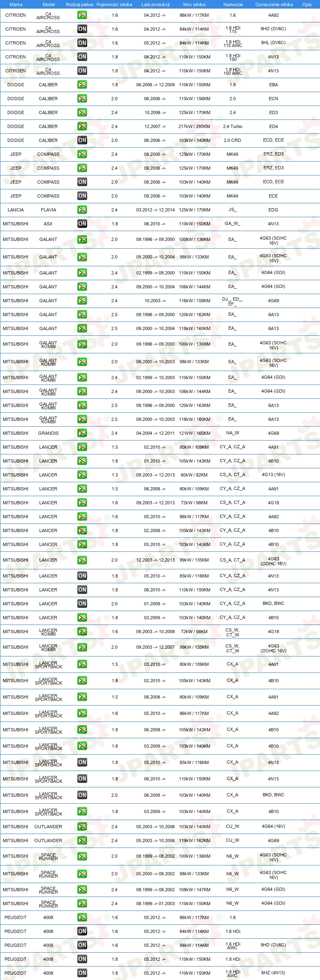Click the FLAVIA model cell
Image resolution: width=320 pixels, height=980 pixels.
click(x=48, y=210)
